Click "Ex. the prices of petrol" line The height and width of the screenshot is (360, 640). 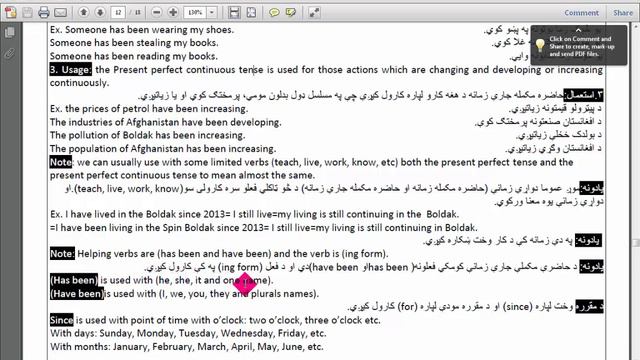coord(149,109)
